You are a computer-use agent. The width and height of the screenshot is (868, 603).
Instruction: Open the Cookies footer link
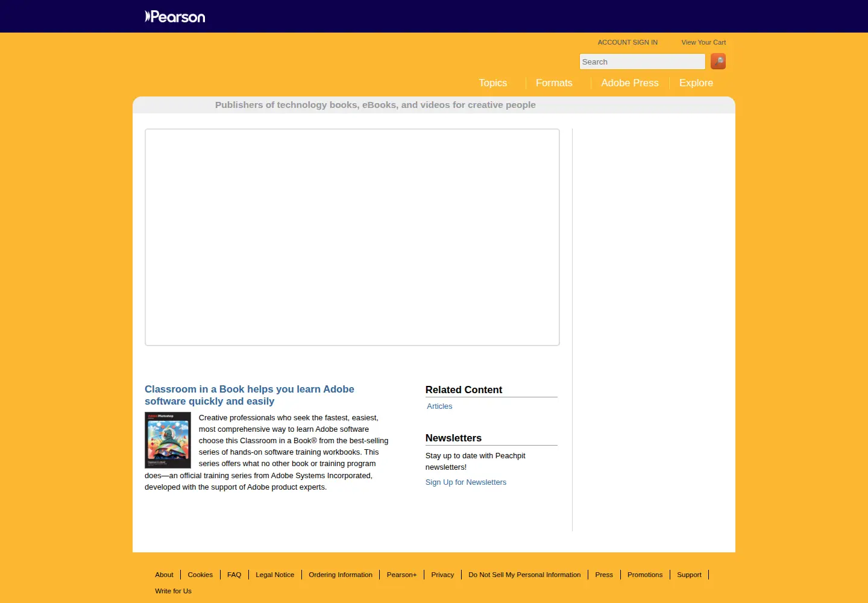pyautogui.click(x=200, y=575)
